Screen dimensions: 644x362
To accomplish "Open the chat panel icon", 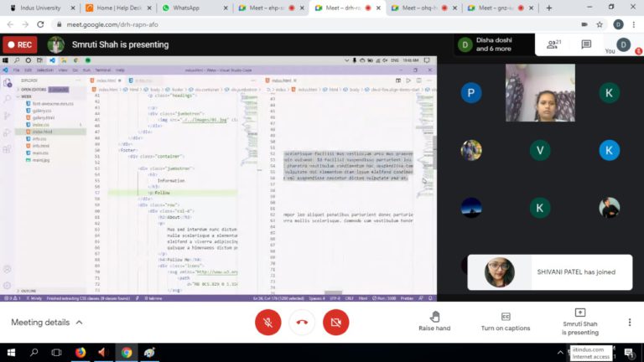I will [x=586, y=44].
